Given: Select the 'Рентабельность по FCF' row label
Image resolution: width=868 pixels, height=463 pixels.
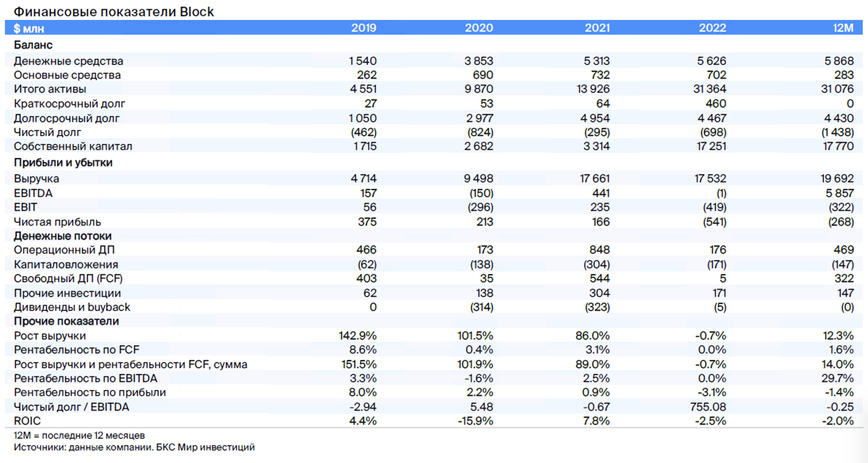Looking at the screenshot, I should [77, 350].
